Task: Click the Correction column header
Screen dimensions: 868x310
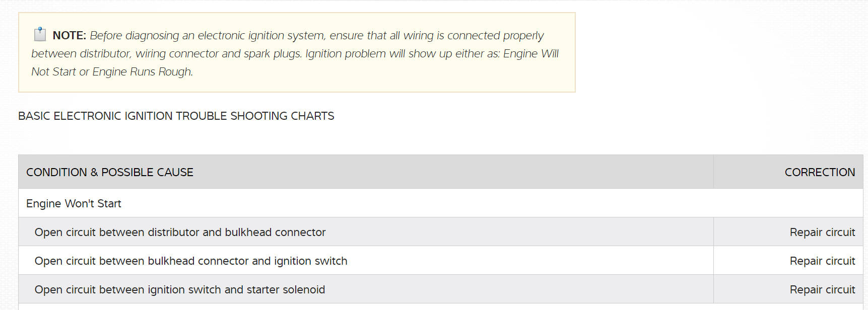Action: point(820,173)
